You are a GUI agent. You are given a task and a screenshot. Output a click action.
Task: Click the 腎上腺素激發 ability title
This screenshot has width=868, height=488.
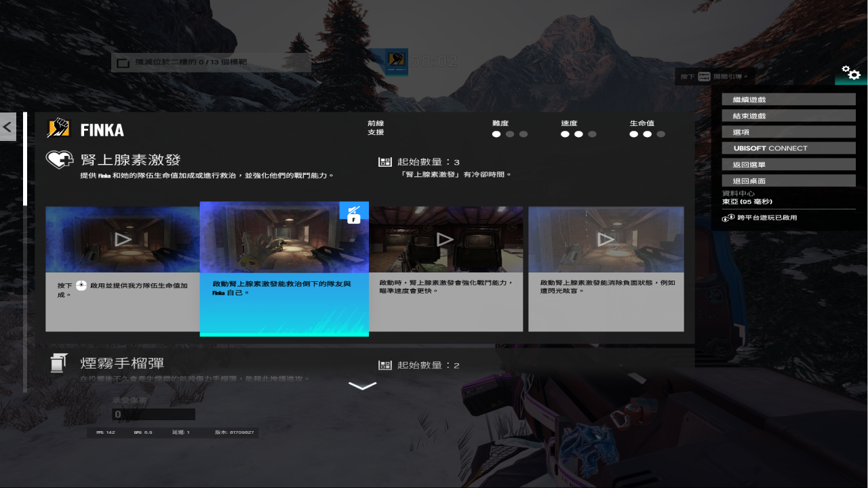(x=130, y=160)
